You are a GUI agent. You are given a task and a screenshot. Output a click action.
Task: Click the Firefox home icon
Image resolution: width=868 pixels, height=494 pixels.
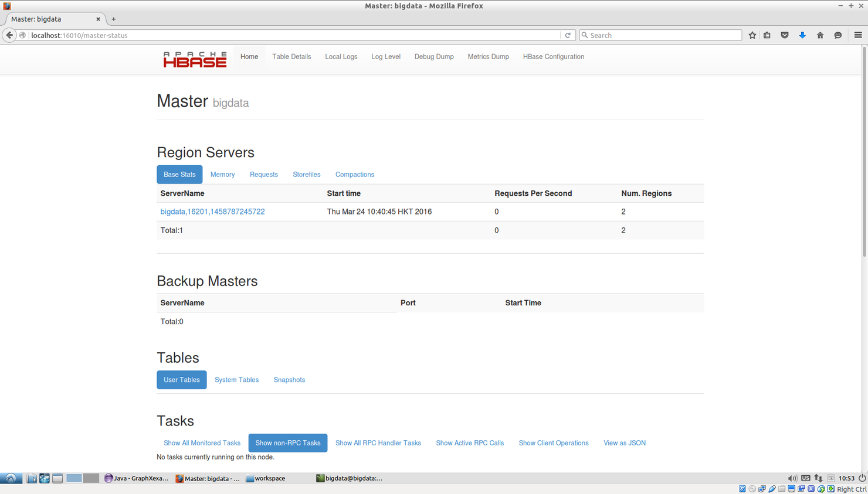[x=820, y=35]
